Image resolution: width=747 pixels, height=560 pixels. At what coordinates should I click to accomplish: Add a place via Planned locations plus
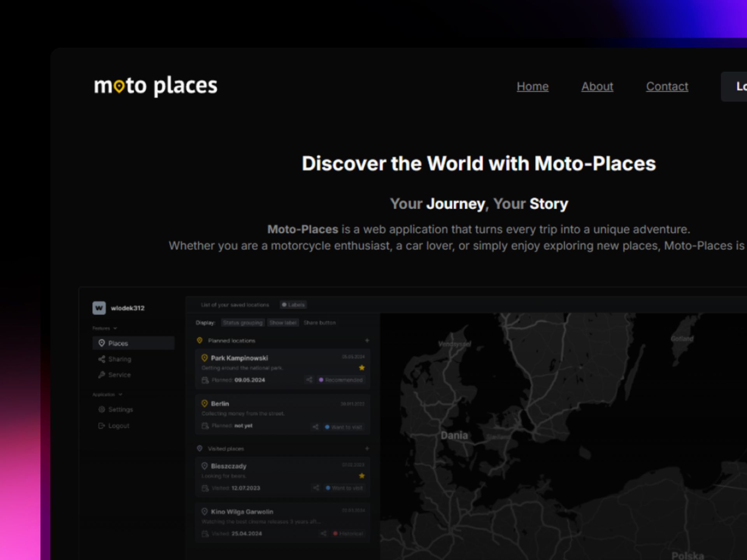point(367,341)
